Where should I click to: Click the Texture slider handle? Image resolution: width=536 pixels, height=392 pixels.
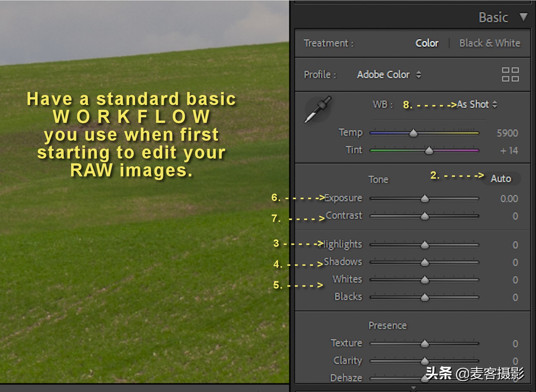[x=425, y=343]
